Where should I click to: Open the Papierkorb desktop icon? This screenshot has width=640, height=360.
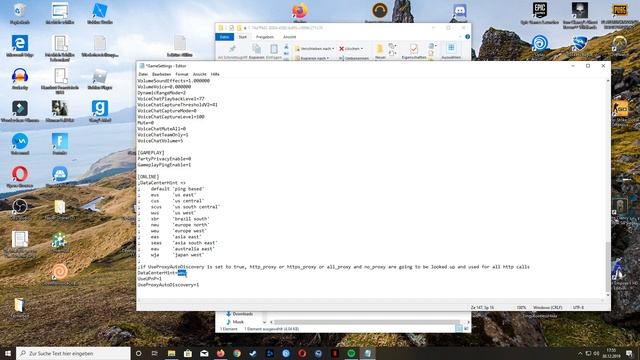20,13
